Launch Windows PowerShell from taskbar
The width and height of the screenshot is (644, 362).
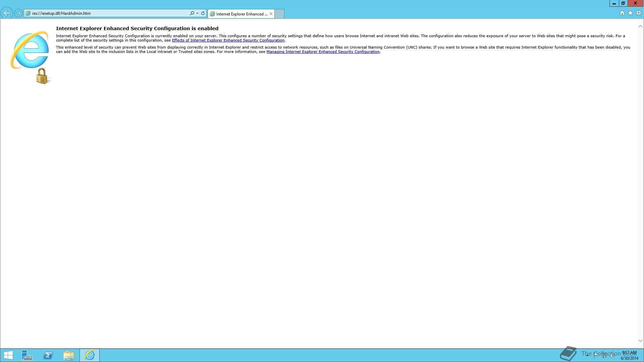(48, 355)
